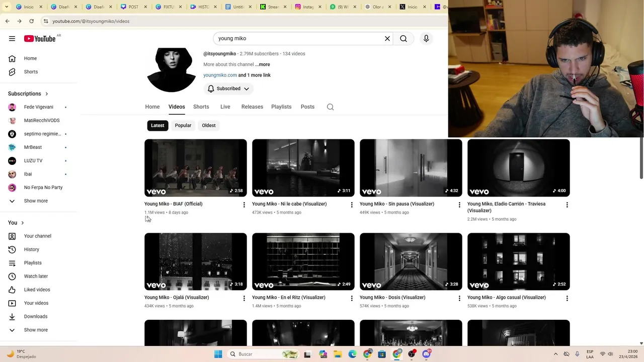The width and height of the screenshot is (644, 362).
Task: Expand channel description with ...more
Action: pyautogui.click(x=262, y=64)
